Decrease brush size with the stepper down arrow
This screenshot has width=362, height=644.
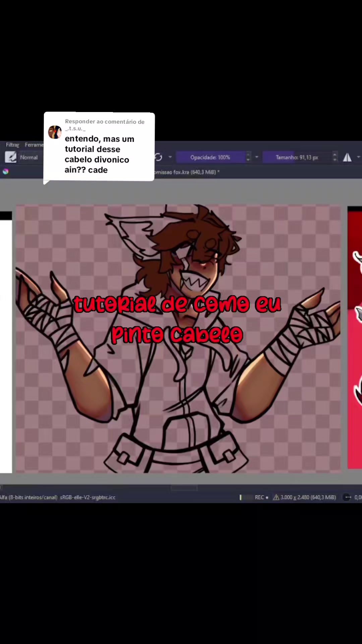point(335,160)
